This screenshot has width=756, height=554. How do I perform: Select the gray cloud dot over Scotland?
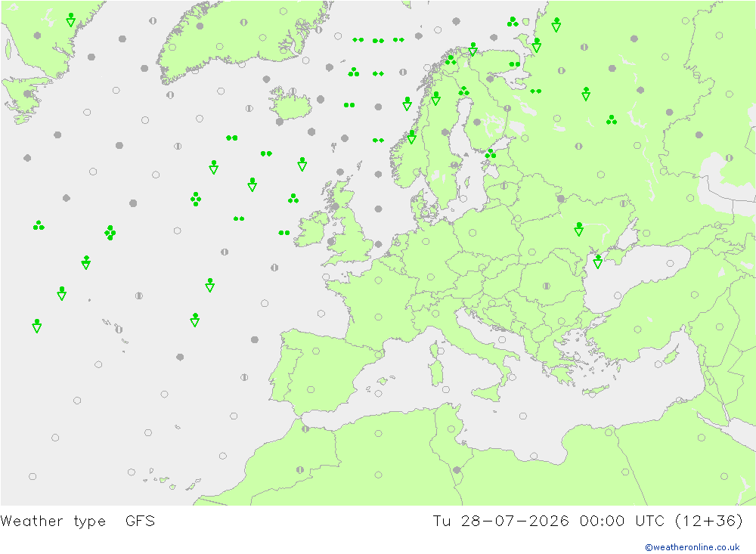click(x=336, y=206)
